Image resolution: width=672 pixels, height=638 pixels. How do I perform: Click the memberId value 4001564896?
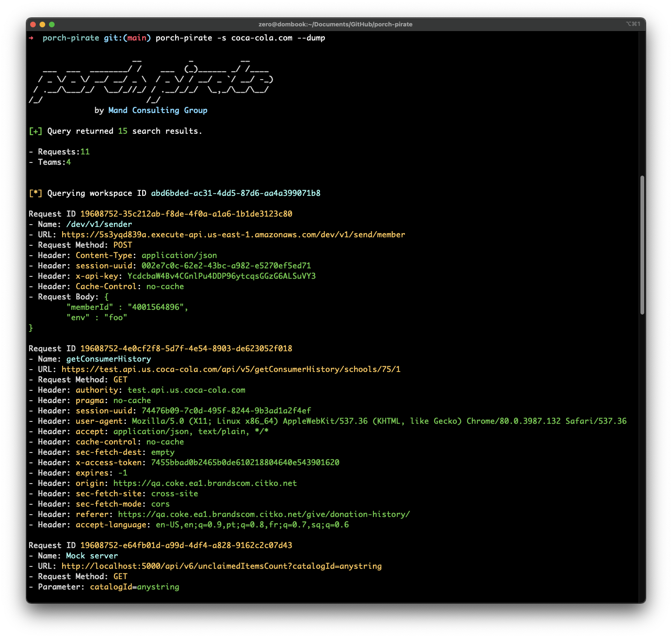point(155,307)
